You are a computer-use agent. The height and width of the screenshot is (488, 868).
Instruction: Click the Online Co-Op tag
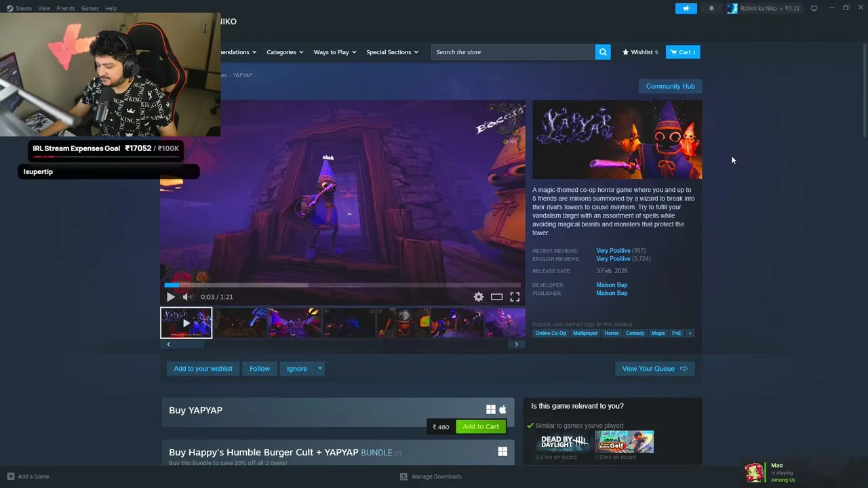click(x=551, y=333)
